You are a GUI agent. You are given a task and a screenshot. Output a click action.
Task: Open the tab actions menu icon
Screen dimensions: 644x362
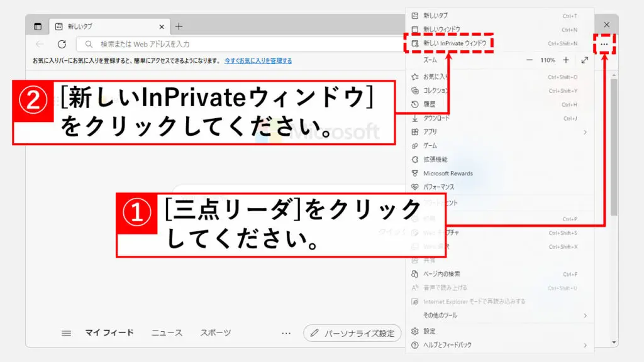click(38, 26)
